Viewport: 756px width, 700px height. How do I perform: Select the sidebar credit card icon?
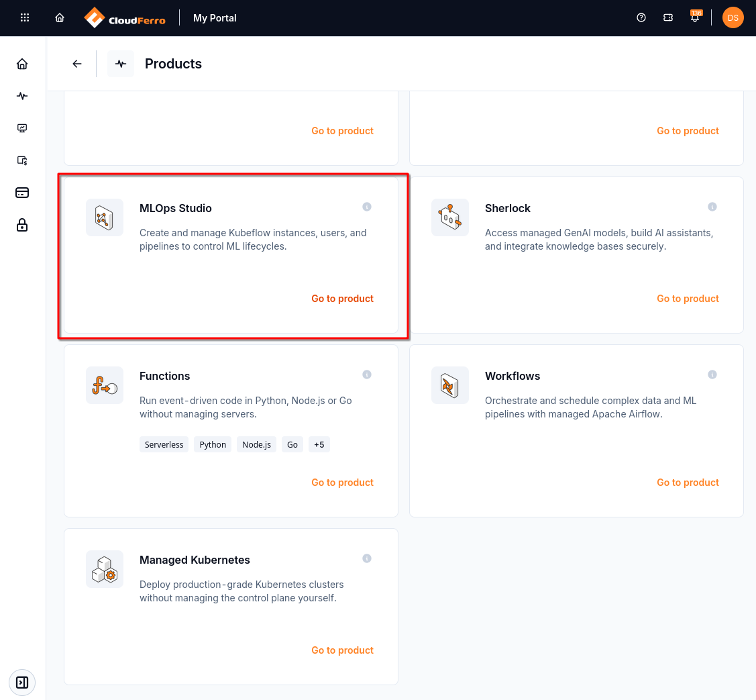(x=22, y=193)
